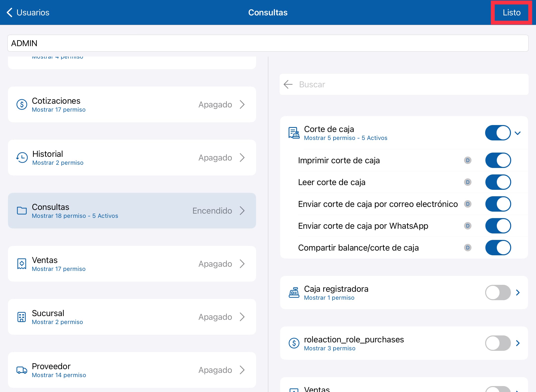Image resolution: width=536 pixels, height=392 pixels.
Task: Select the Cotizaciones category row
Action: [x=132, y=104]
